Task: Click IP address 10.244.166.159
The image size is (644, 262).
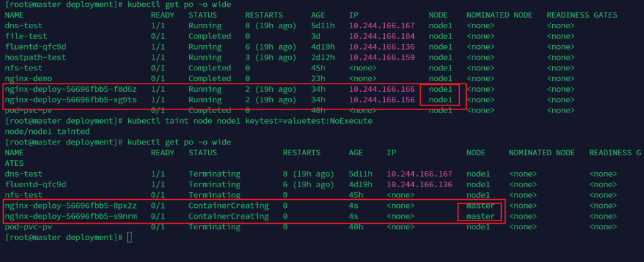Action: pos(382,57)
